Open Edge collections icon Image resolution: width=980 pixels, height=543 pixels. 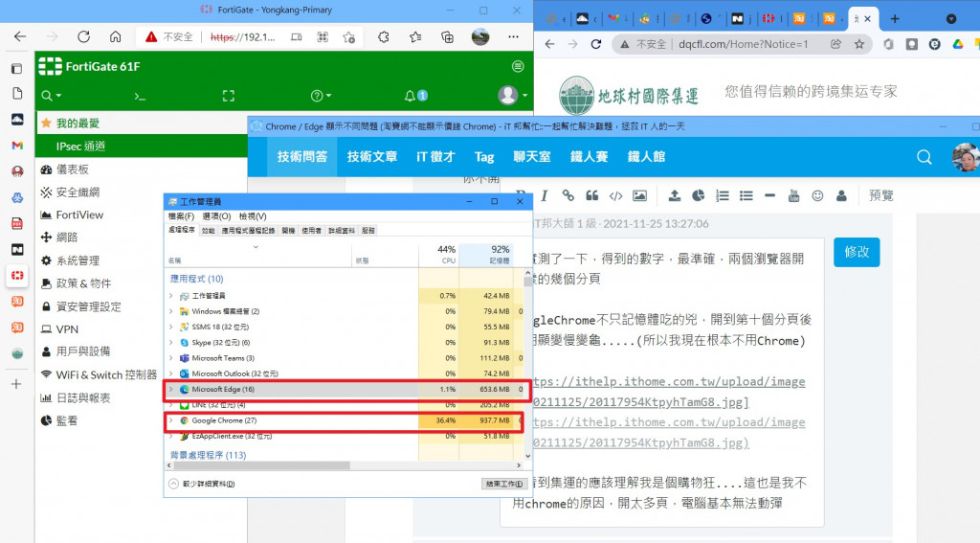448,37
